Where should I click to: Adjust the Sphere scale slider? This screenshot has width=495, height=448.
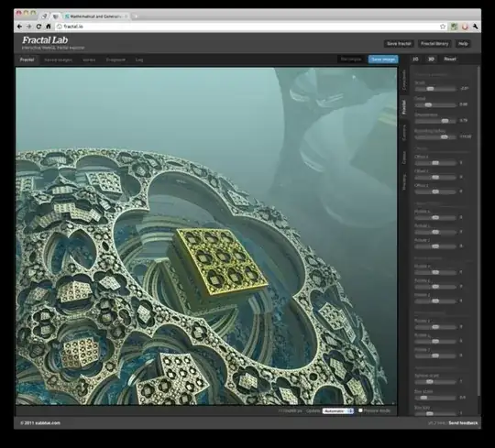(435, 382)
